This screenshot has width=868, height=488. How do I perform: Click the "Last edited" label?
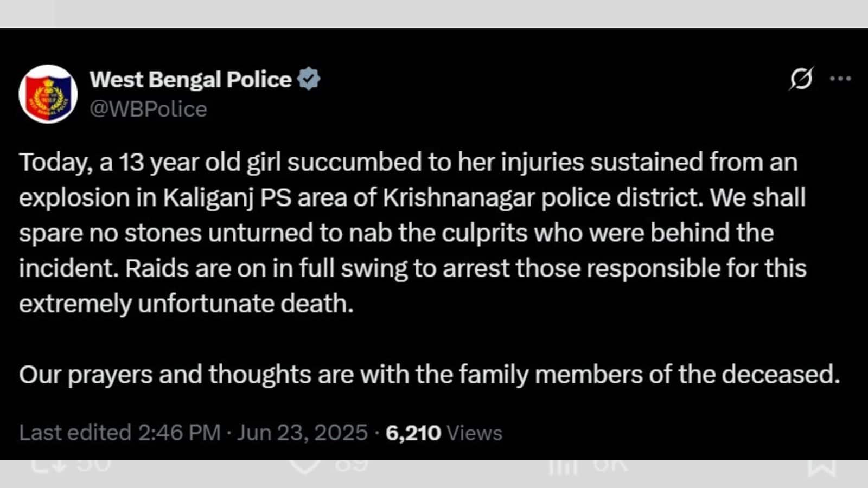75,433
